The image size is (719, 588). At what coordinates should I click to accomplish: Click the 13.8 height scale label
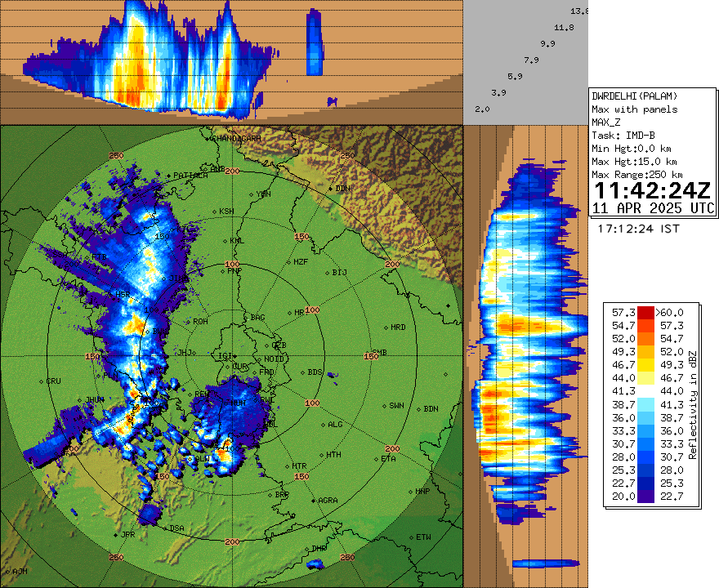(x=579, y=11)
